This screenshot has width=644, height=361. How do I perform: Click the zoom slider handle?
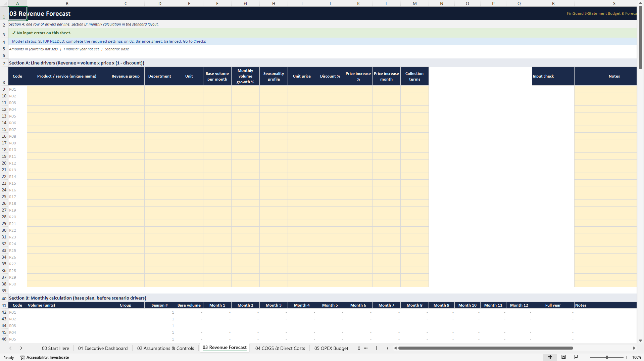point(607,357)
